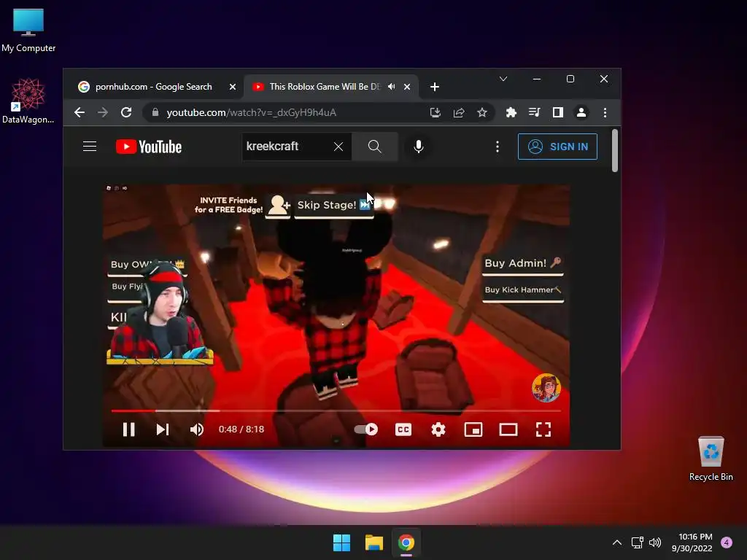
Task: Switch to miniplayer mode
Action: coord(473,429)
